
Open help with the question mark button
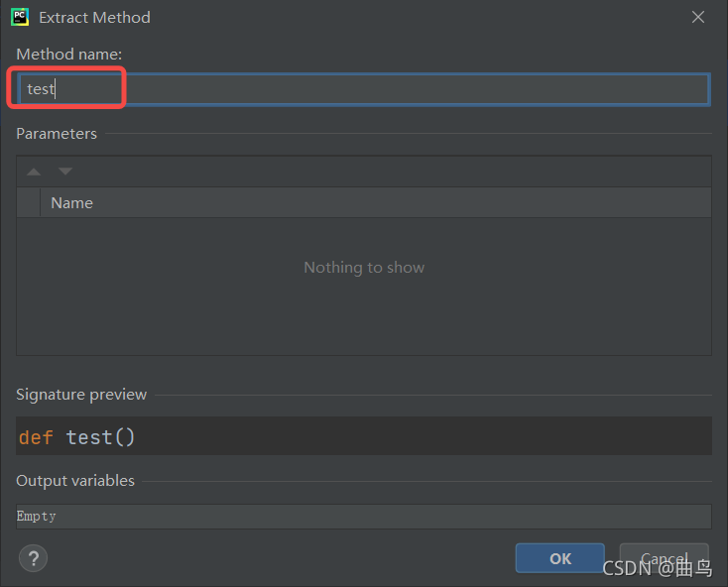(x=33, y=557)
